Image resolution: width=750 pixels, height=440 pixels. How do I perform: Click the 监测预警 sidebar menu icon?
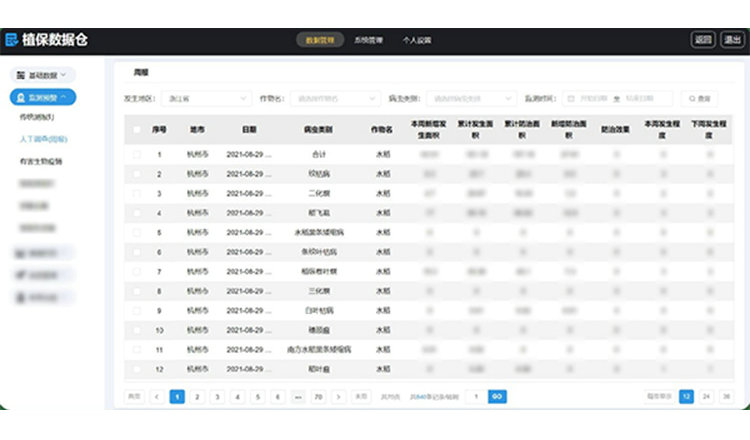(20, 97)
